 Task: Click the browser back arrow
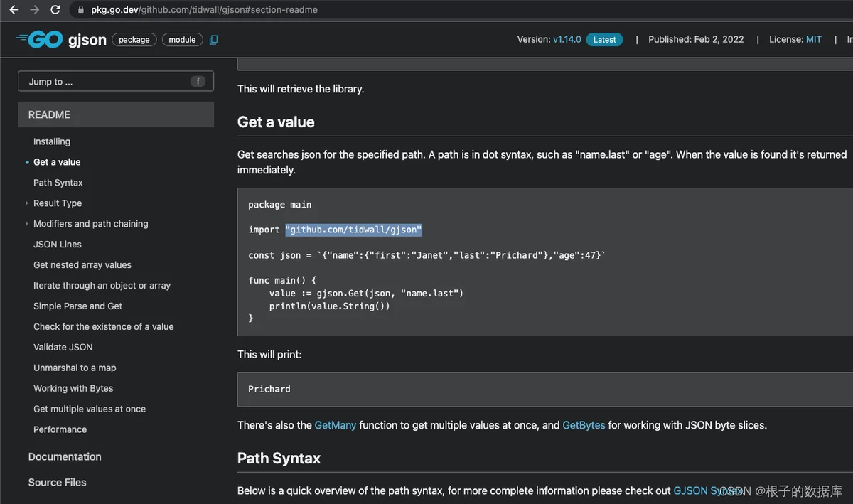14,10
